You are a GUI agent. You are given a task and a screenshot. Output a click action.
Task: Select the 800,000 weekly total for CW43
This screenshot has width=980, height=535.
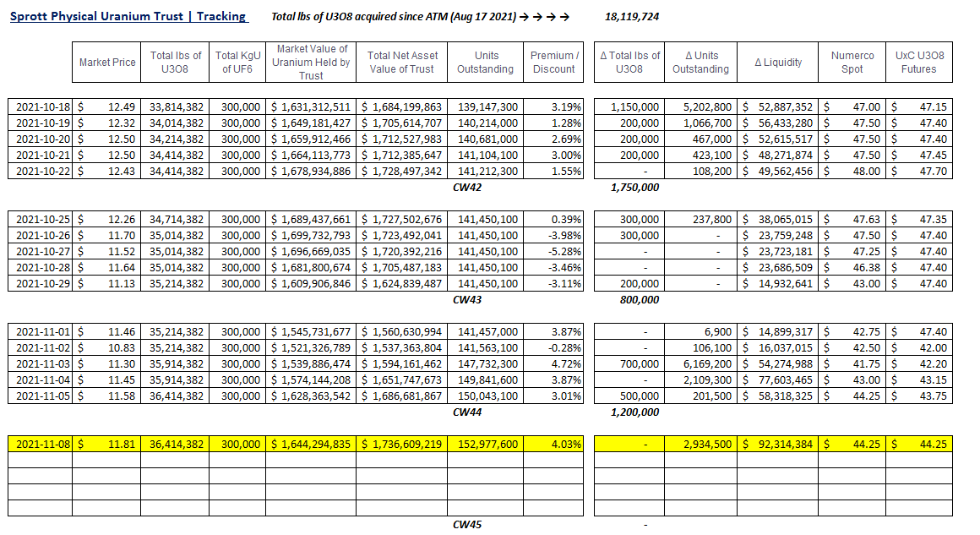coord(634,300)
